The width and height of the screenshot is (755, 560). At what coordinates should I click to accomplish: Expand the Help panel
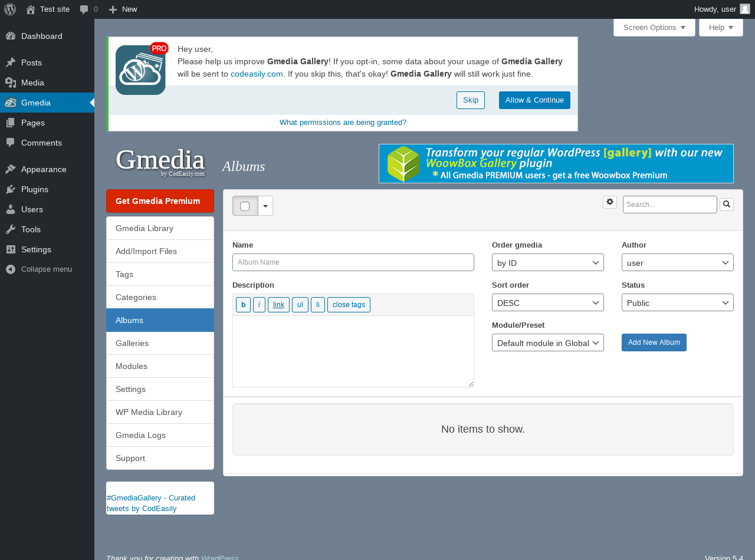[721, 27]
